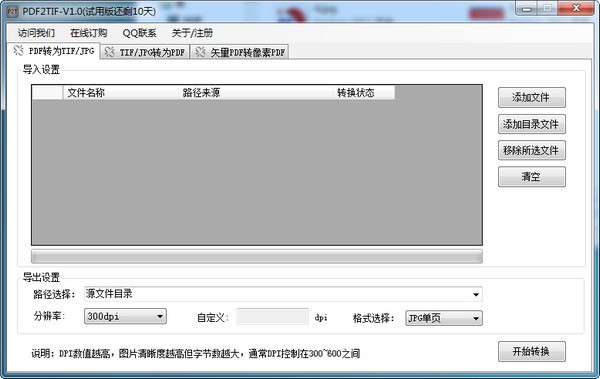The width and height of the screenshot is (600, 379).
Task: Open the 关于/注册 menu
Action: pyautogui.click(x=192, y=33)
